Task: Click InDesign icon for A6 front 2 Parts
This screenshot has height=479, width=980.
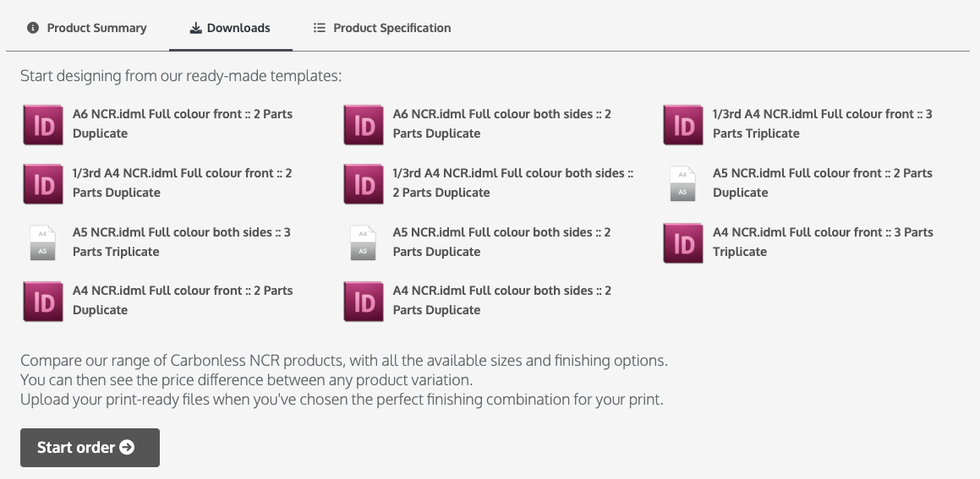Action: (43, 125)
